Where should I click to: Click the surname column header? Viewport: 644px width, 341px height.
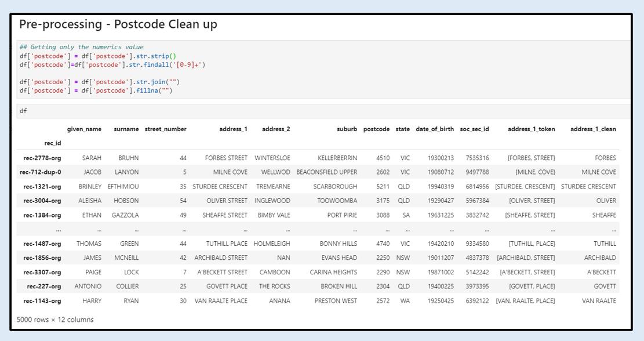(126, 129)
